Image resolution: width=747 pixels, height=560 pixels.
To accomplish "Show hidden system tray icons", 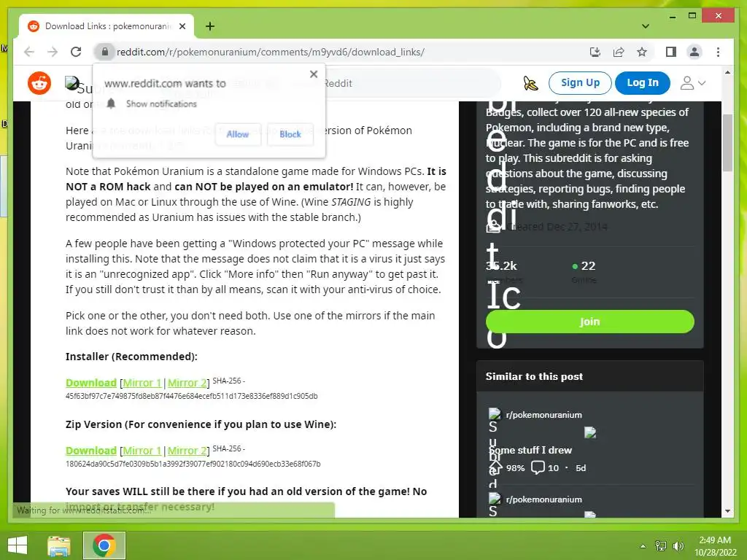I will pyautogui.click(x=643, y=545).
